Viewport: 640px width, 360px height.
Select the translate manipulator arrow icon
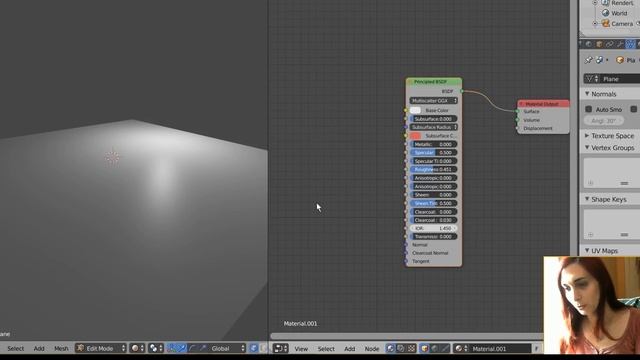182,349
